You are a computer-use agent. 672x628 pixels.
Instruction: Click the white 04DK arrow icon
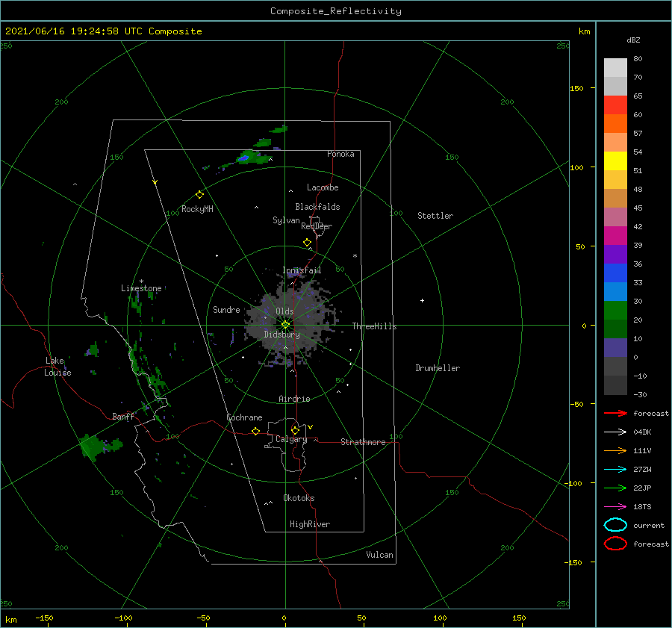[x=615, y=432]
